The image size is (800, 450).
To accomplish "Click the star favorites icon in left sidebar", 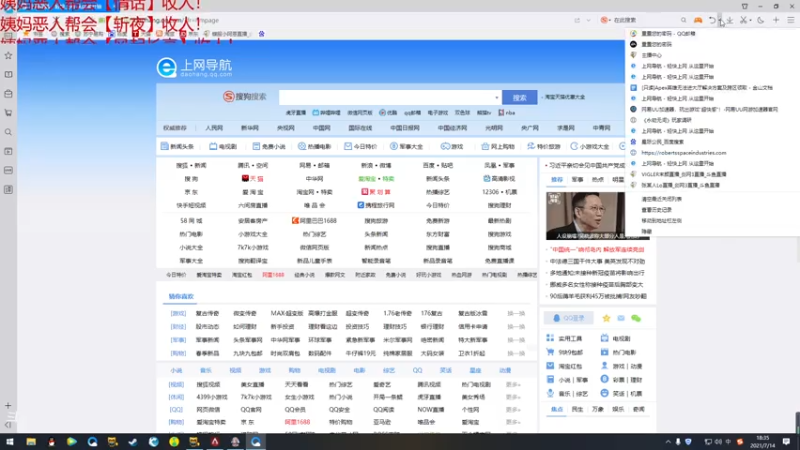I will point(8,55).
